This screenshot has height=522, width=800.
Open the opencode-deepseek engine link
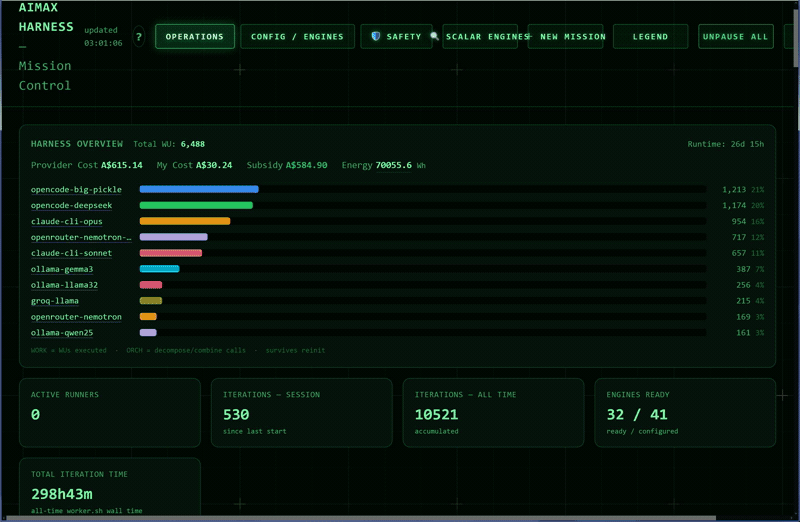pos(71,205)
